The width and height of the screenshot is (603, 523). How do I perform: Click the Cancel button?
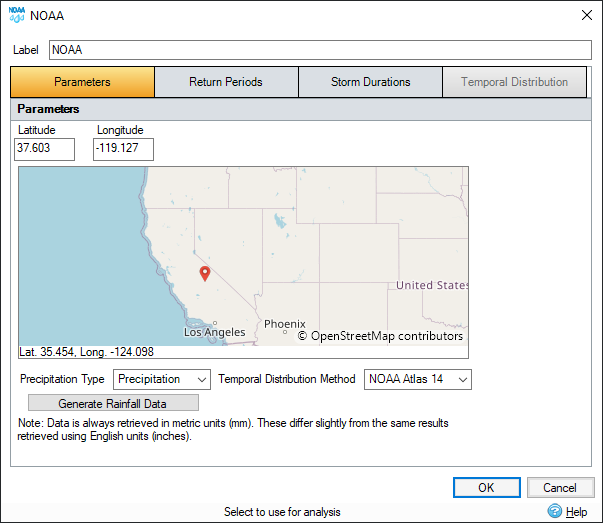pos(560,488)
